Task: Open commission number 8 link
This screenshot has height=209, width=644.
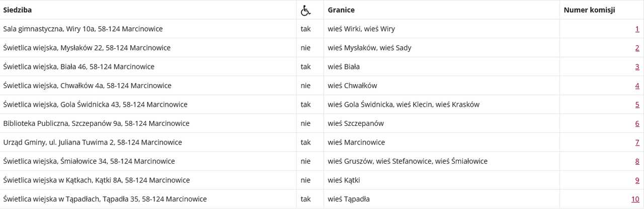Action: [x=637, y=161]
